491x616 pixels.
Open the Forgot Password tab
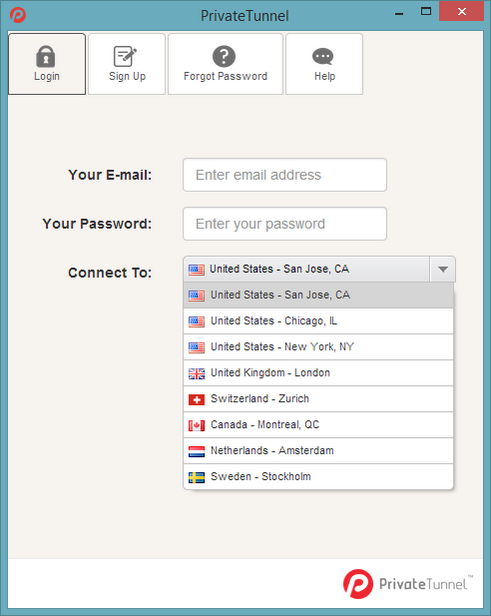tap(225, 64)
